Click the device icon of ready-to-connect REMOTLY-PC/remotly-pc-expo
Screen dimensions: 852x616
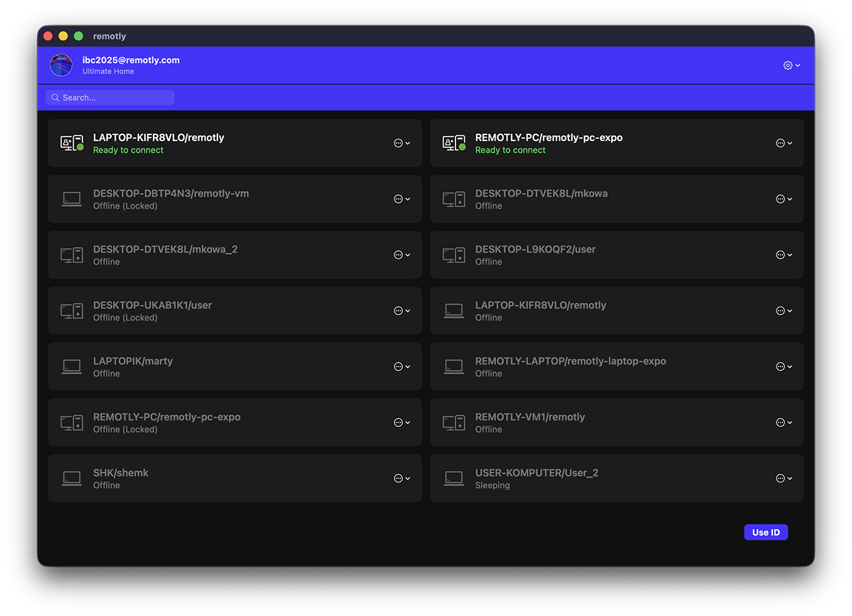point(454,143)
